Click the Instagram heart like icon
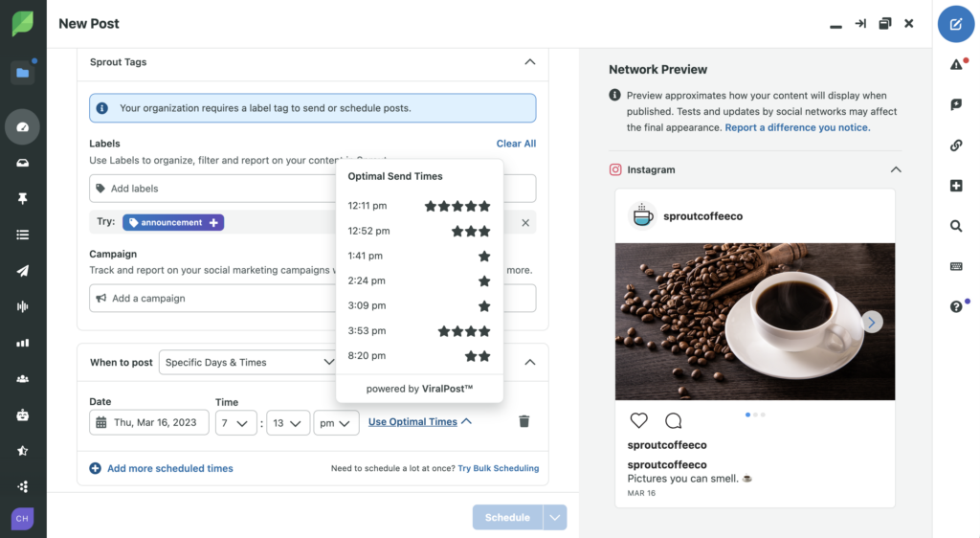 [x=638, y=420]
